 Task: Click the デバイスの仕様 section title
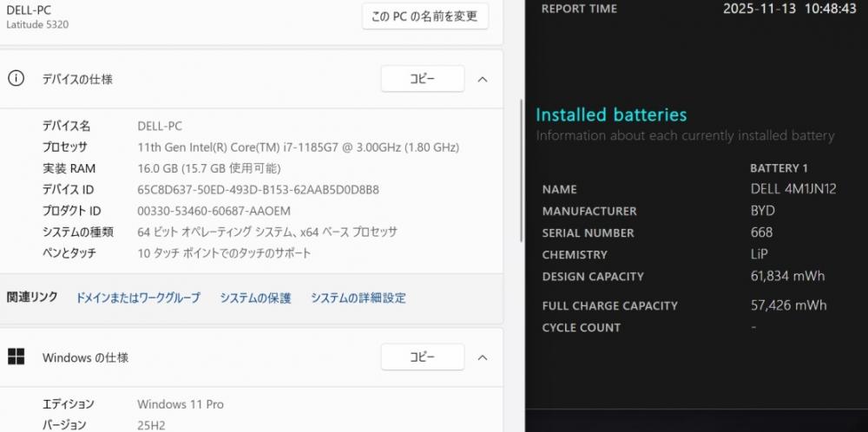(77, 79)
